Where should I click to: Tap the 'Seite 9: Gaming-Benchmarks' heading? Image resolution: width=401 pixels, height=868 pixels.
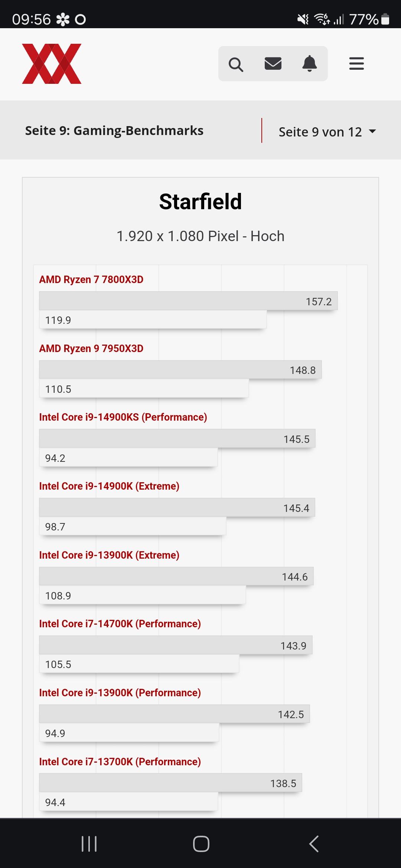(x=114, y=131)
